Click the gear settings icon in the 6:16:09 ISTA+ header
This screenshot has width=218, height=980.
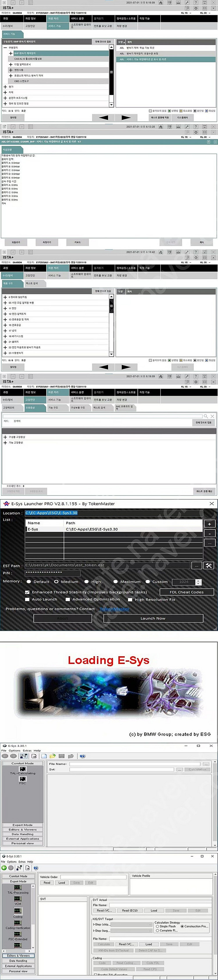tap(196, 8)
